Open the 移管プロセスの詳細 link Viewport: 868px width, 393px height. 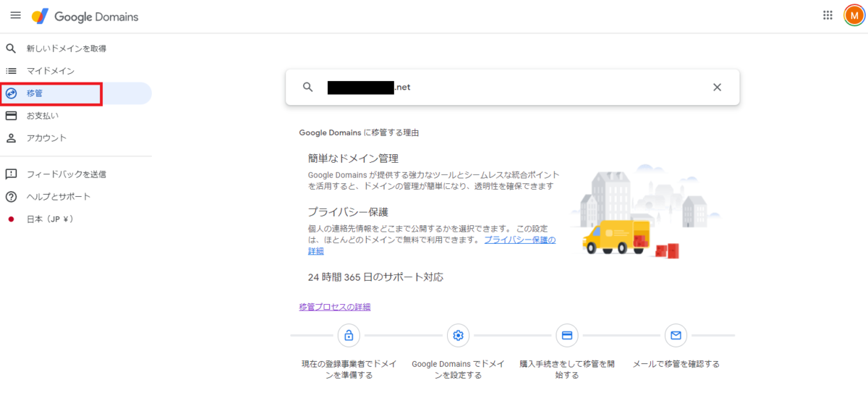(x=335, y=307)
